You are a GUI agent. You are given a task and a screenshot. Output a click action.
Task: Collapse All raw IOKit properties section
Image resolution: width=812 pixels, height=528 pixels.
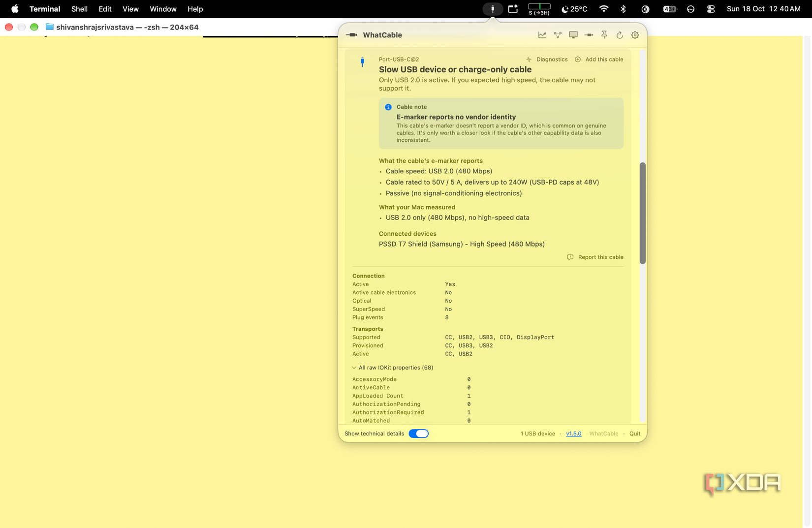[x=393, y=368]
